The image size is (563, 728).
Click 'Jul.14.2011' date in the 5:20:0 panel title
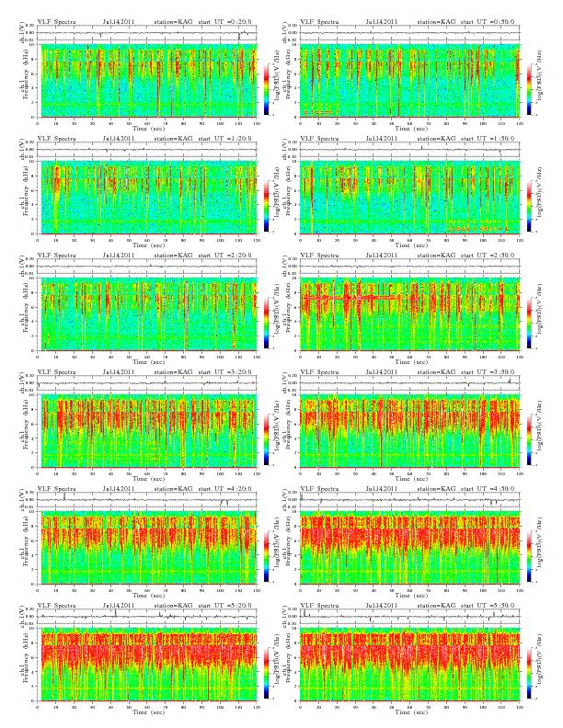point(119,606)
